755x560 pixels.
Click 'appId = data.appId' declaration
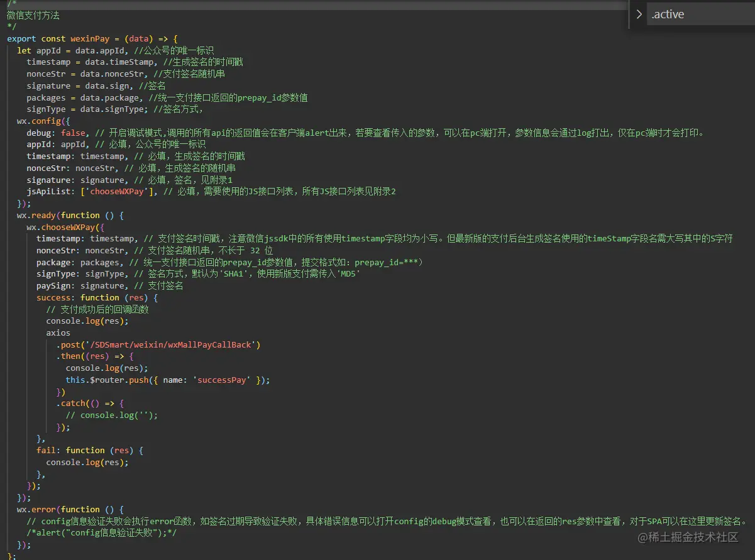[x=79, y=50]
